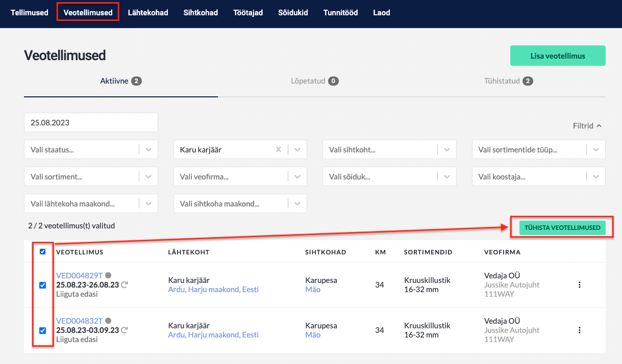Click the Veofirma column header
622x364 pixels.
click(x=502, y=252)
